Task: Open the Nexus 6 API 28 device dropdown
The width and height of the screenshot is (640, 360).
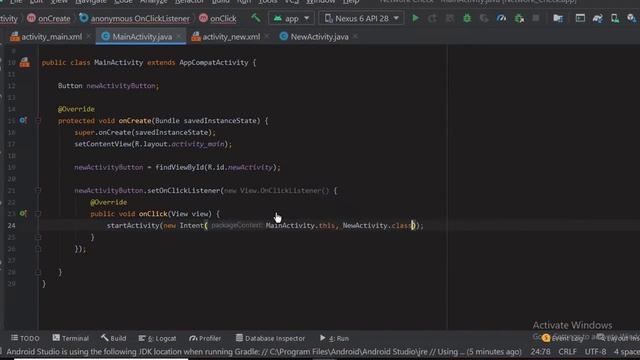Action: tap(362, 18)
